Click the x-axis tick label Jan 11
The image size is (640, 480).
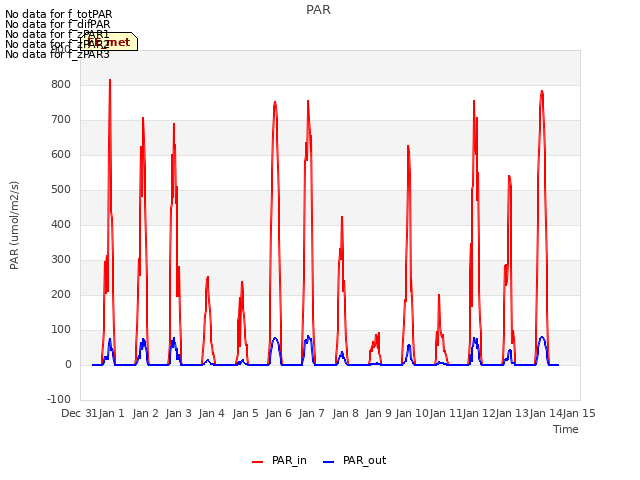coord(446,413)
